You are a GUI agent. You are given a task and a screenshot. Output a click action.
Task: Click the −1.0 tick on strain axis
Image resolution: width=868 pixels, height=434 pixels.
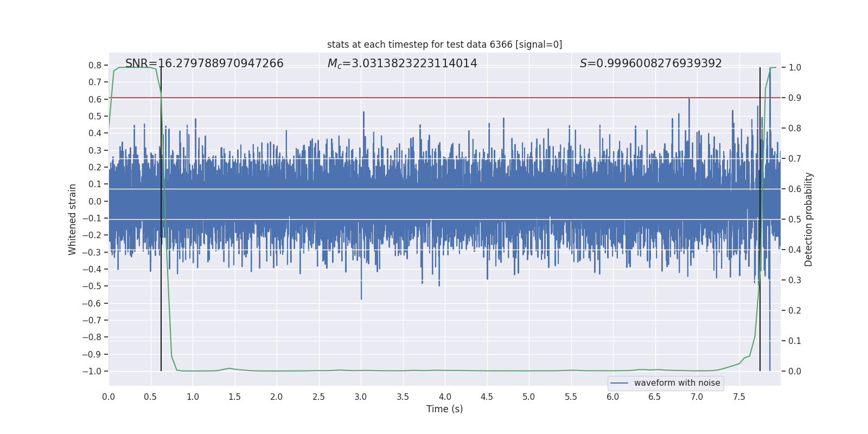coord(92,371)
